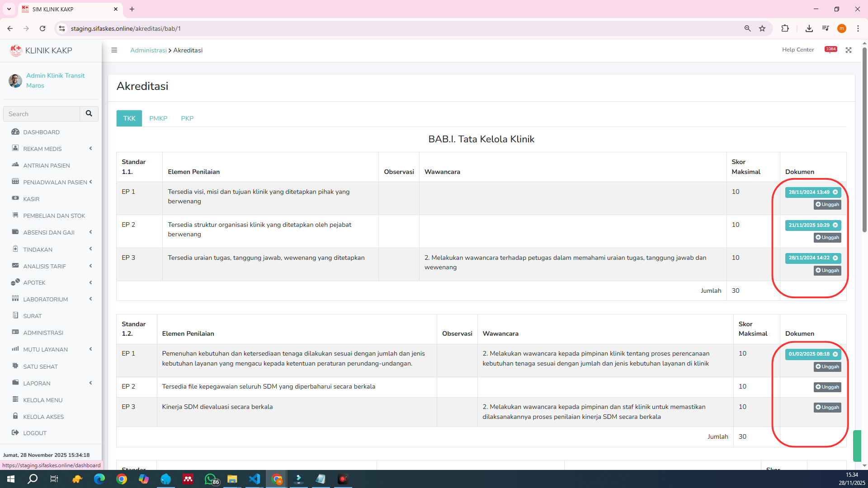Expand the Laporan sidebar menu

[37, 383]
